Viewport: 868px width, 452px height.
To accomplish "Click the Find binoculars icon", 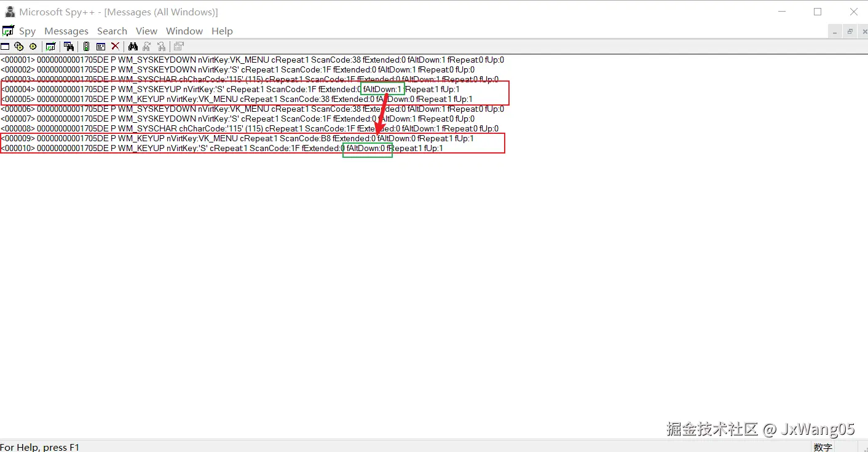I will point(133,47).
